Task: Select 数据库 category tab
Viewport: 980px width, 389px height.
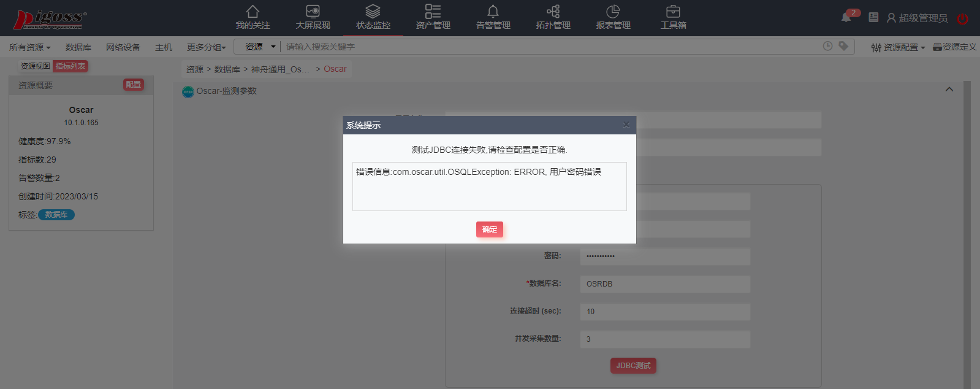Action: 78,47
